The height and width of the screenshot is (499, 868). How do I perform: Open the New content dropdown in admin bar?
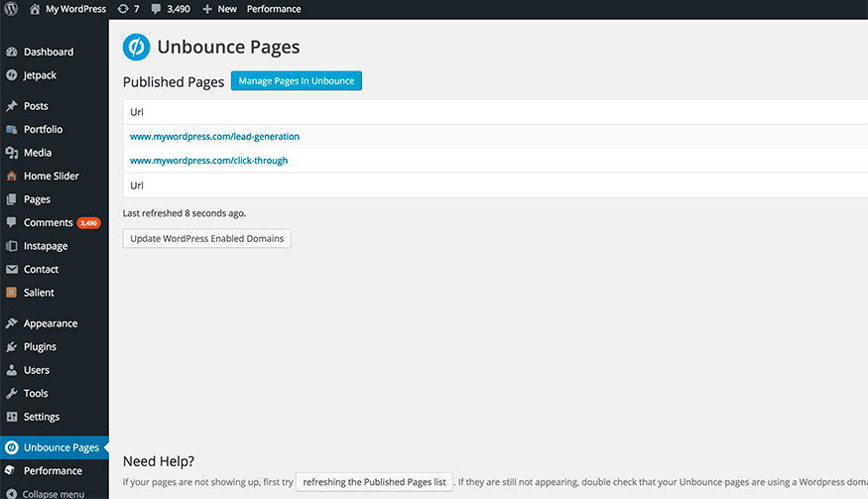[x=219, y=9]
